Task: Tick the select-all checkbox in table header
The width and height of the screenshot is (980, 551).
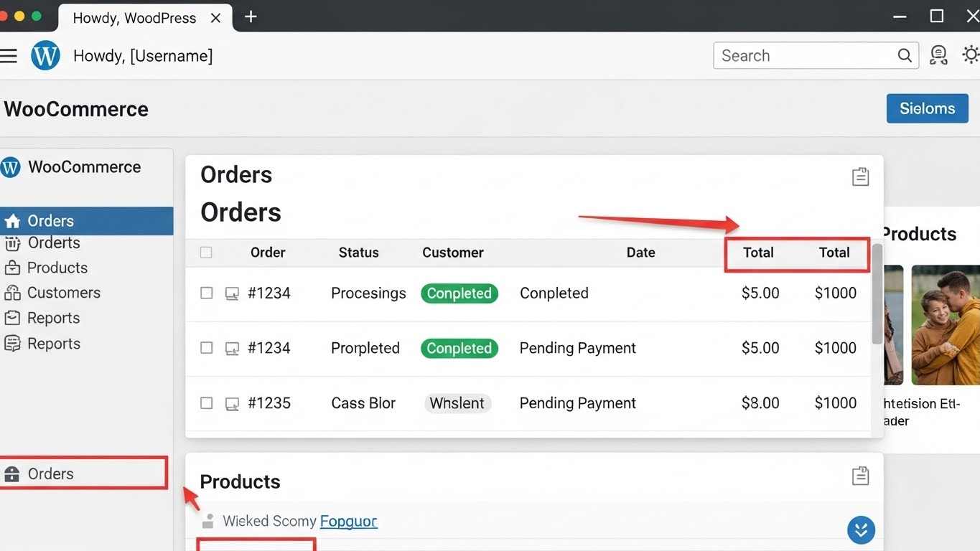Action: [206, 253]
